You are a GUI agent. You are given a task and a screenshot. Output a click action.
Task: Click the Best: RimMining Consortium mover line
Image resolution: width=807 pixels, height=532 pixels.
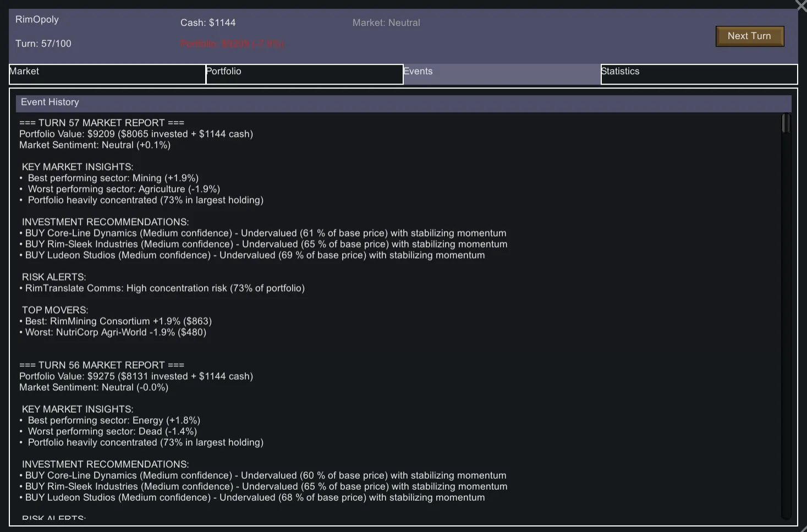pos(116,321)
